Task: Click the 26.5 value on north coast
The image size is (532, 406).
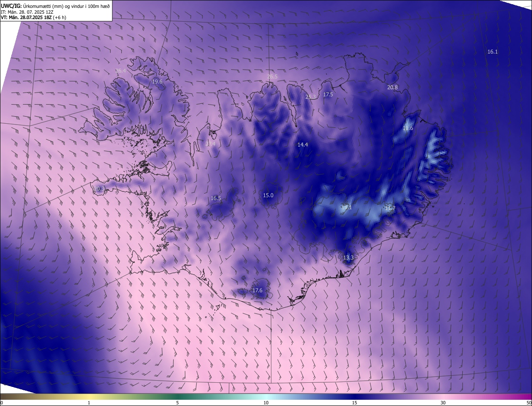Action: 272,77
